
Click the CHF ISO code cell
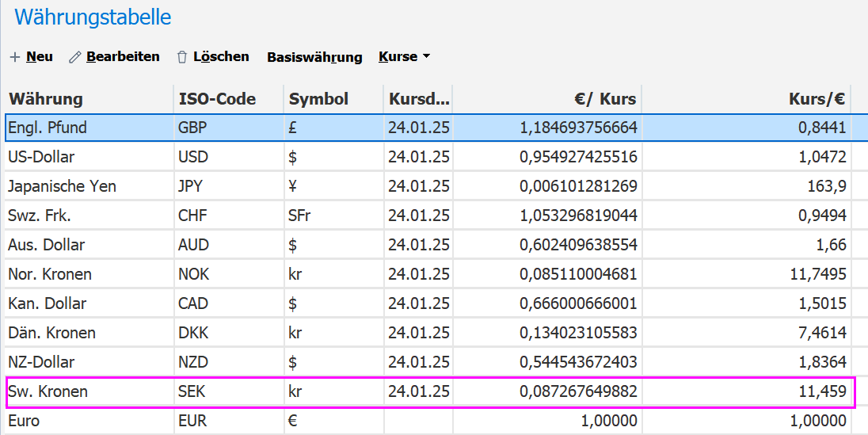(x=193, y=216)
